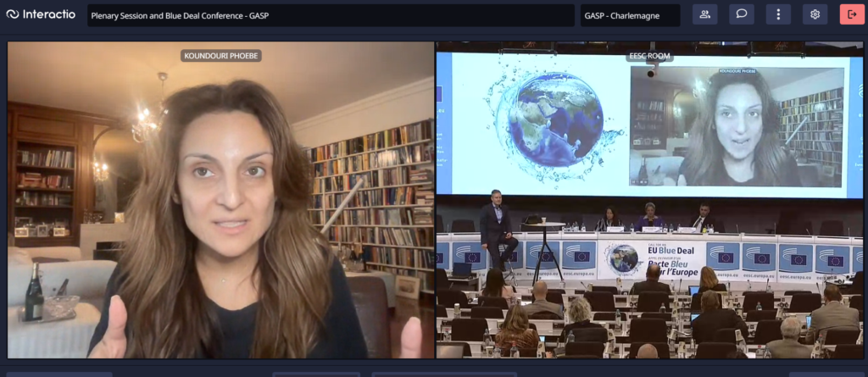Screen dimensions: 868x377
Task: Open the participants list icon
Action: pos(704,14)
